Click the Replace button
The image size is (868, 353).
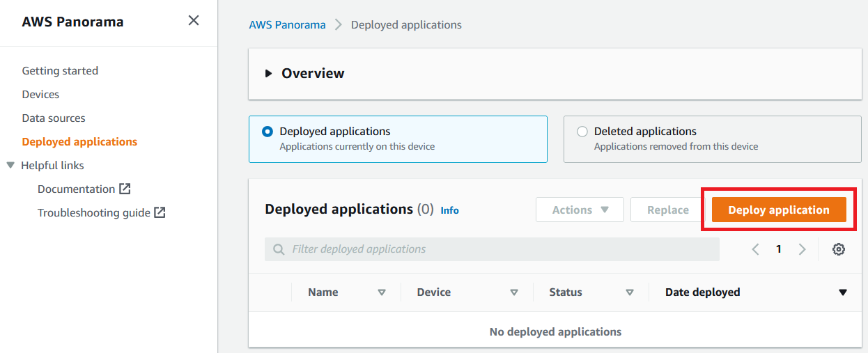667,210
